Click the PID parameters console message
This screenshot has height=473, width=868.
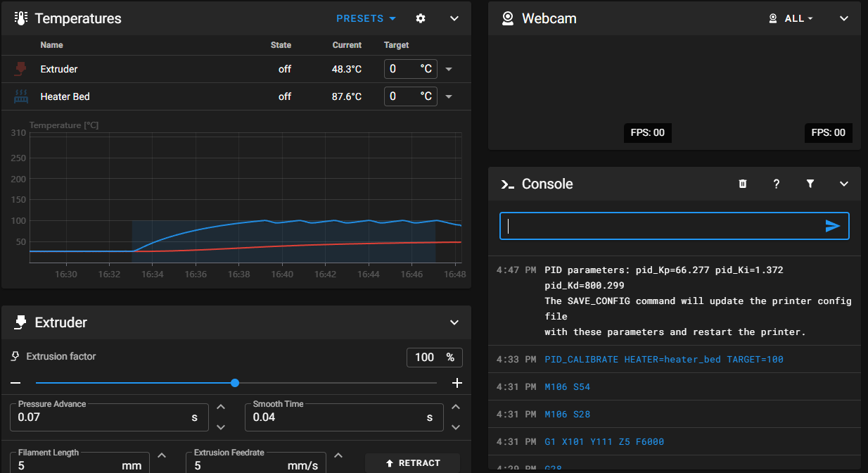click(x=698, y=301)
